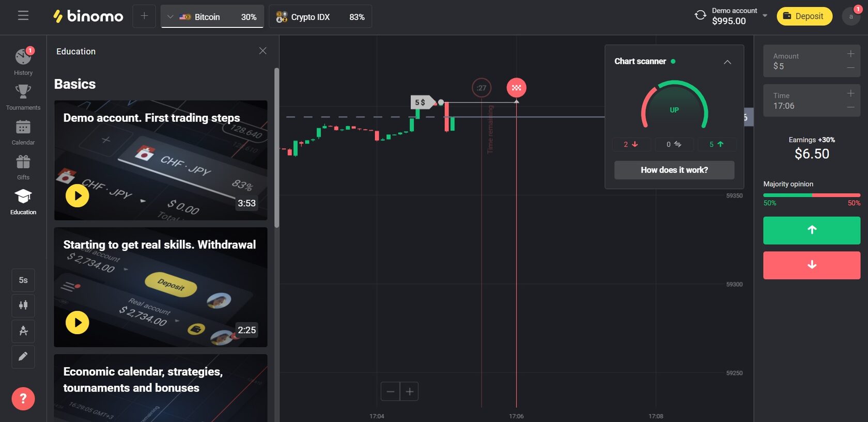Image resolution: width=868 pixels, height=422 pixels.
Task: Click the red arrow Down trade button
Action: click(811, 265)
